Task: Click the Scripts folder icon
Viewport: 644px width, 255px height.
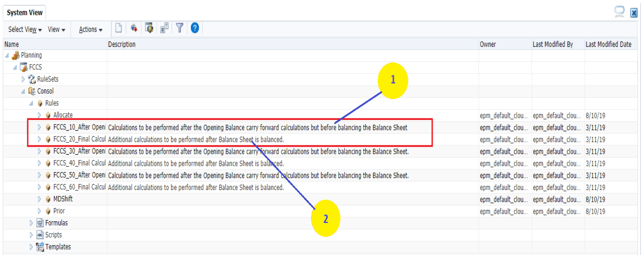Action: point(40,235)
